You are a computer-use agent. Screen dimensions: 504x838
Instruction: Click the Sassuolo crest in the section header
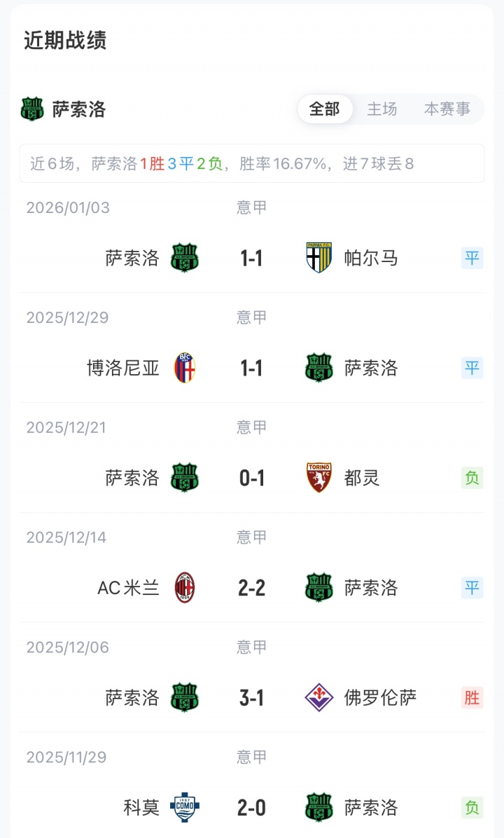(x=32, y=109)
